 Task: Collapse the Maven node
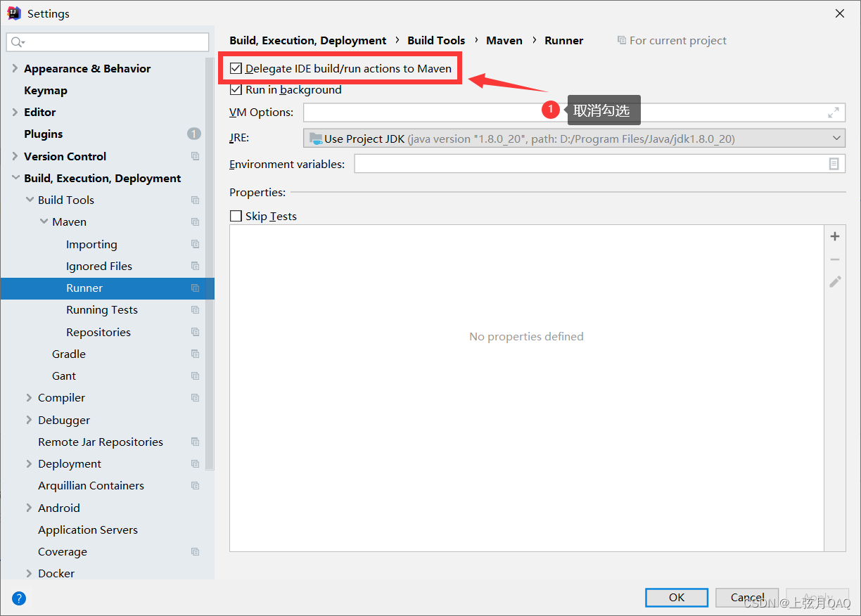pos(44,222)
